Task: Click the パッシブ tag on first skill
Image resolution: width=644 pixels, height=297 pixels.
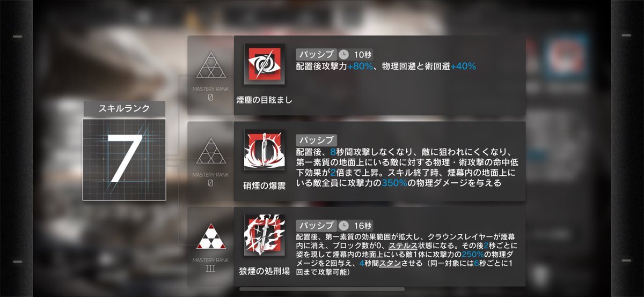Action: 316,54
